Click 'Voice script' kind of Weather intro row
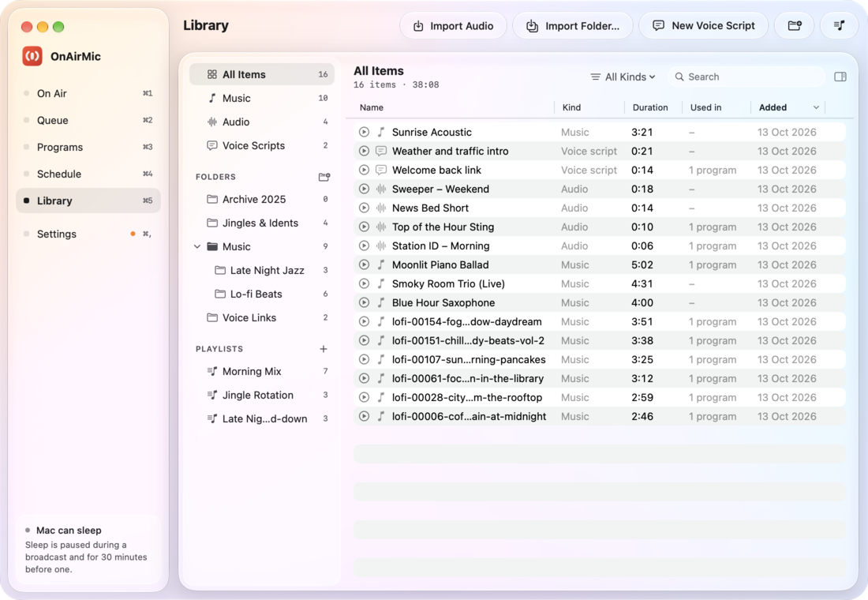Screen dimensions: 868x600 click(x=589, y=151)
